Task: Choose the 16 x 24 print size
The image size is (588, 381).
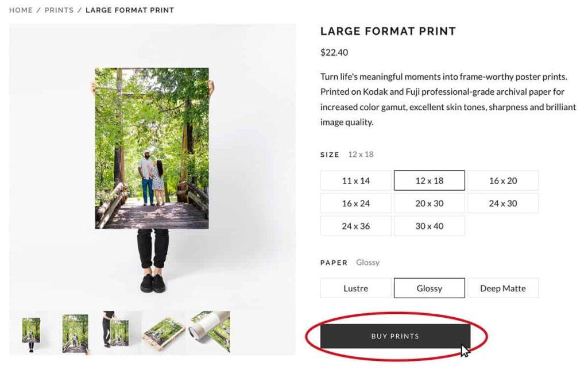Action: coord(355,203)
